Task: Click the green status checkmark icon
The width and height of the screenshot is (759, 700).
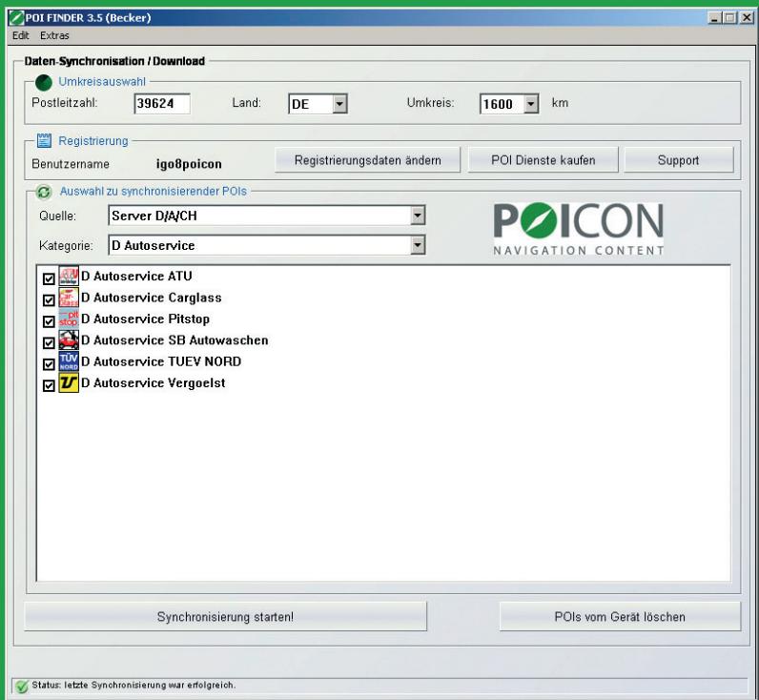Action: [x=21, y=686]
